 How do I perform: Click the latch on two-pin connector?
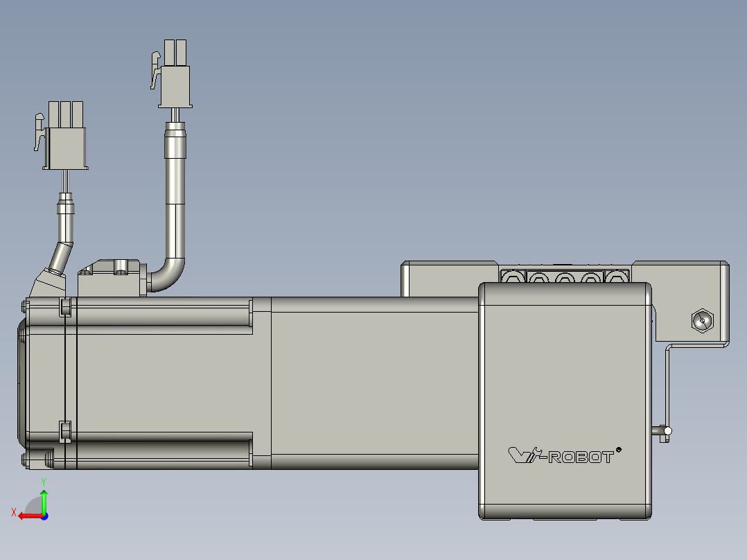point(155,71)
